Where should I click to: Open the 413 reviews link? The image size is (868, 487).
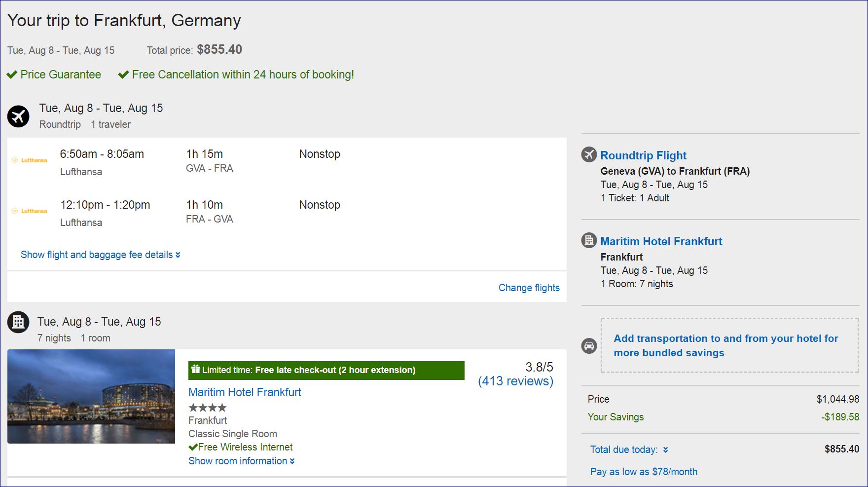click(x=515, y=381)
